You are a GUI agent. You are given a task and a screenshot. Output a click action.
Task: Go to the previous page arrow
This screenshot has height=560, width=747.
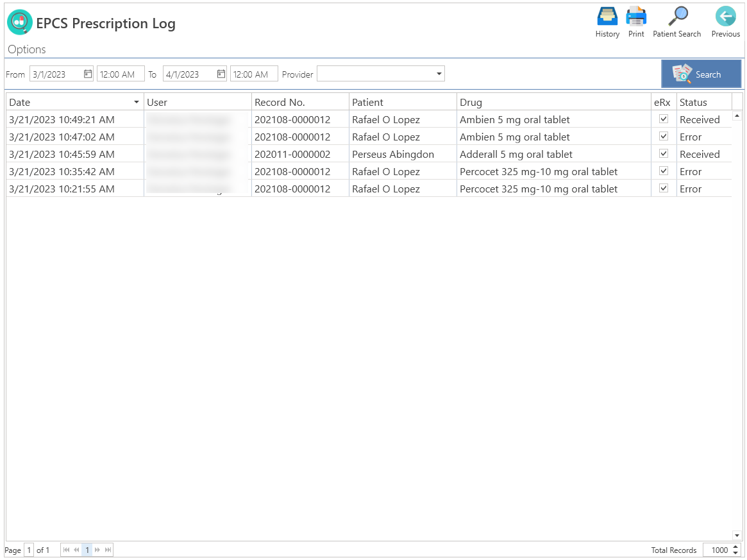(x=76, y=550)
